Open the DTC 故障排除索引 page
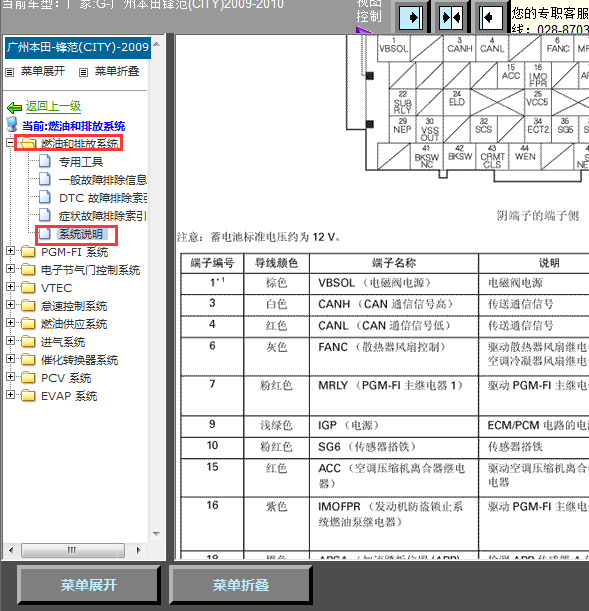The width and height of the screenshot is (589, 611). (x=103, y=198)
